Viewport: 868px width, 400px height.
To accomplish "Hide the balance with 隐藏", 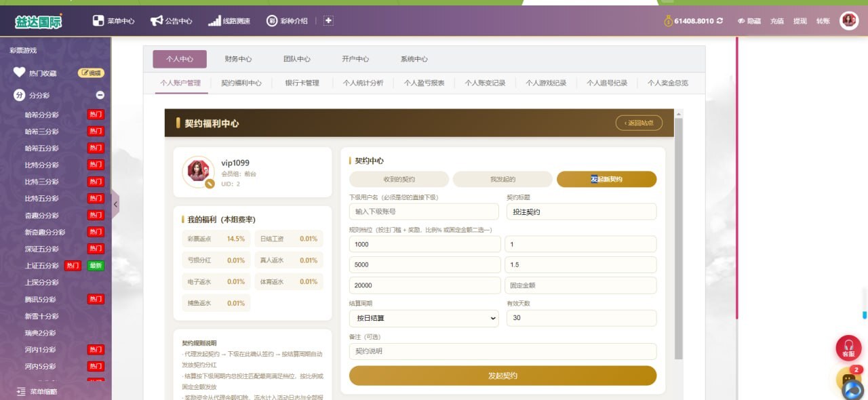I will pyautogui.click(x=749, y=21).
